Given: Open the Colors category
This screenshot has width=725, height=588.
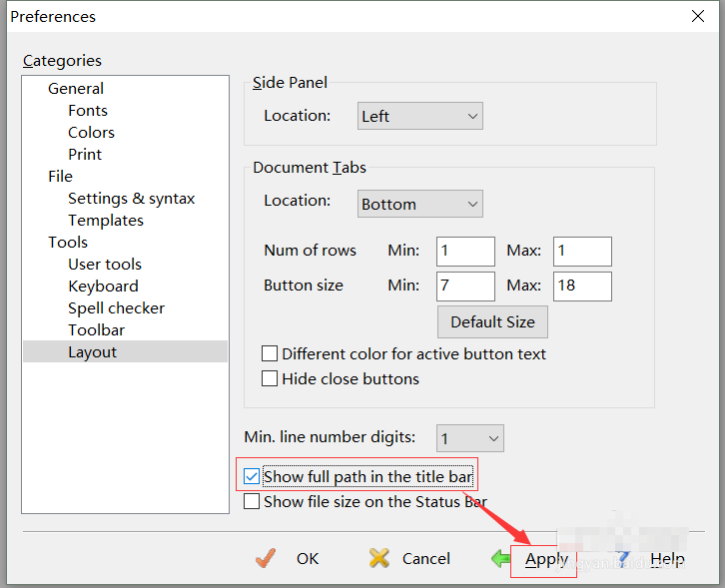Looking at the screenshot, I should click(91, 133).
